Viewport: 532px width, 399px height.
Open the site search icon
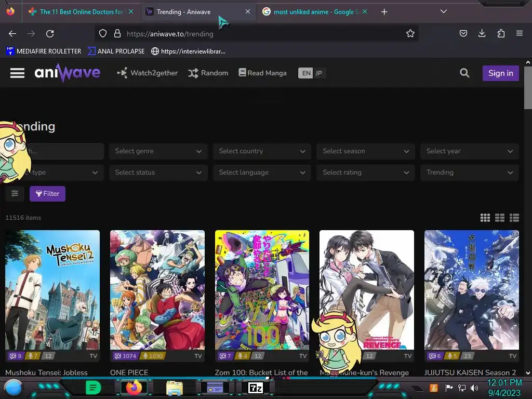[464, 73]
